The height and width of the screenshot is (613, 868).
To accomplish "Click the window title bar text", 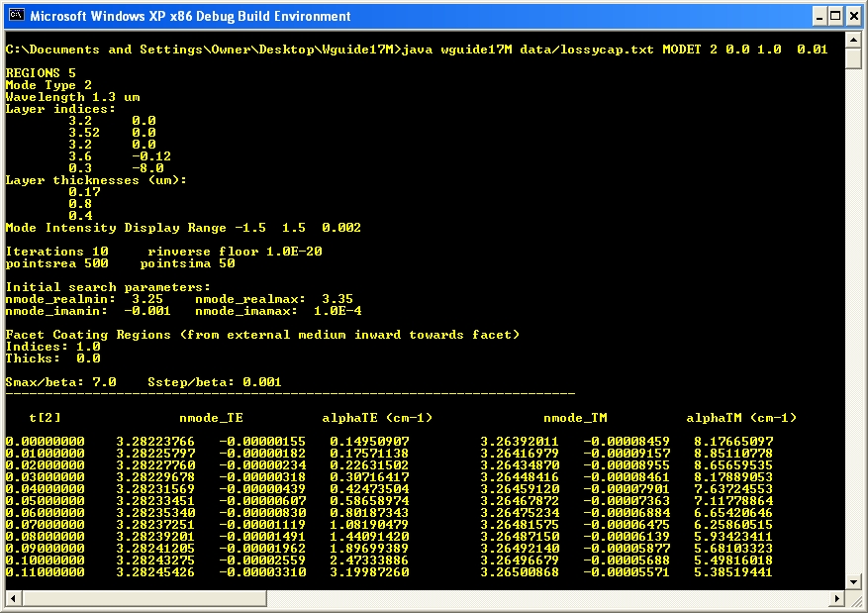I will 190,16.
